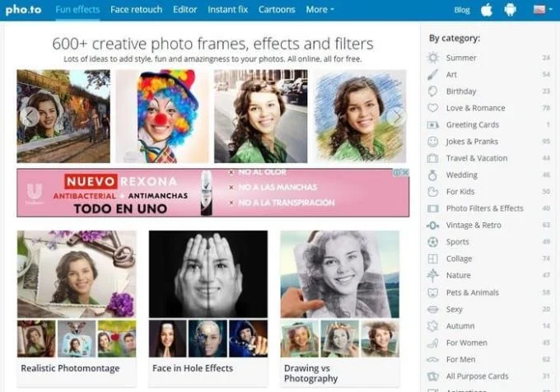Open the Blog link
Image resolution: width=560 pixels, height=392 pixels.
[x=462, y=10]
